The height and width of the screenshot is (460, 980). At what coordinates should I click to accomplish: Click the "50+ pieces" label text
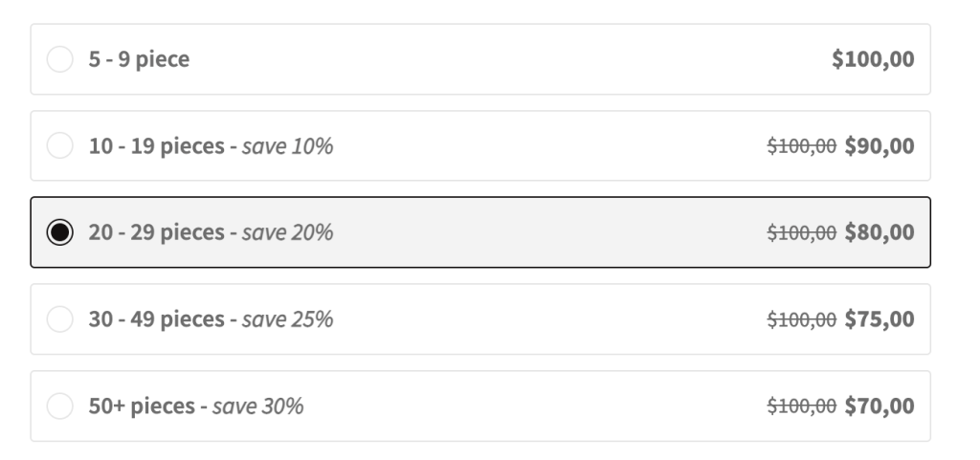[142, 406]
